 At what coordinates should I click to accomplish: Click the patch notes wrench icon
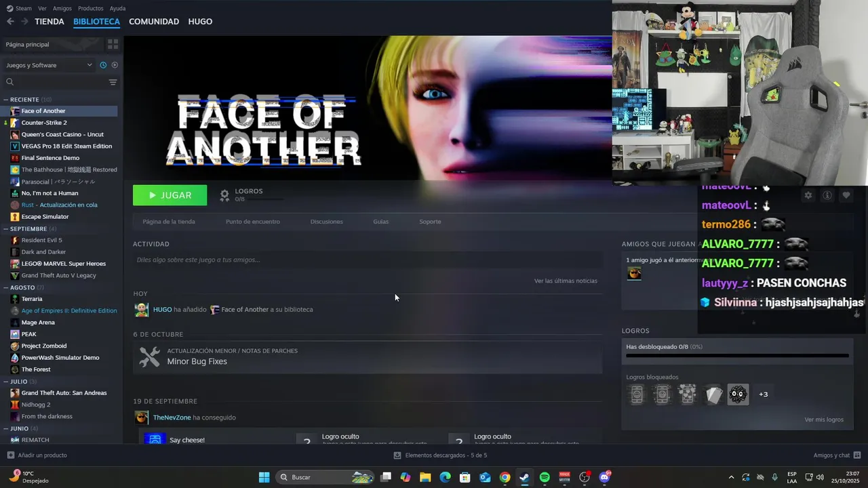pyautogui.click(x=149, y=357)
